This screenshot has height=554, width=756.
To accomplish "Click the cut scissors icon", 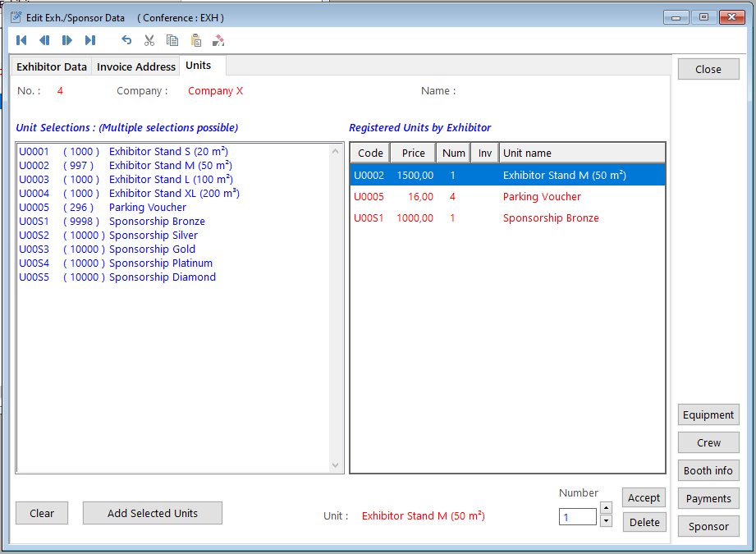I will tap(149, 40).
